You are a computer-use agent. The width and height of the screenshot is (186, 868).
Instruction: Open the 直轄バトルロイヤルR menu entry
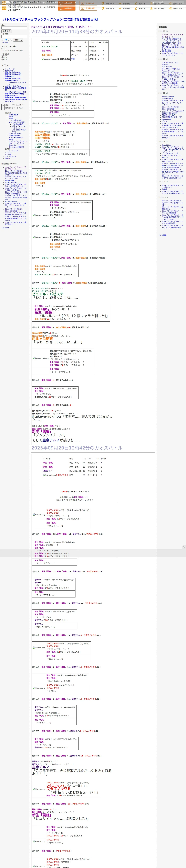pos(13,73)
